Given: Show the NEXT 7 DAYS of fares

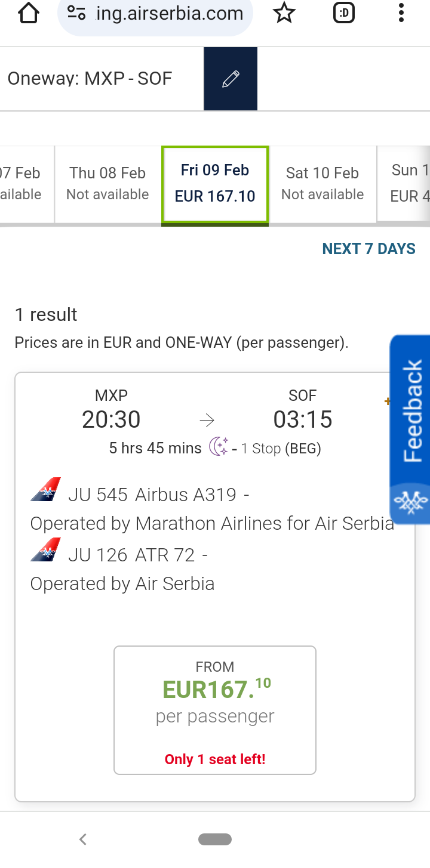Looking at the screenshot, I should (x=368, y=249).
